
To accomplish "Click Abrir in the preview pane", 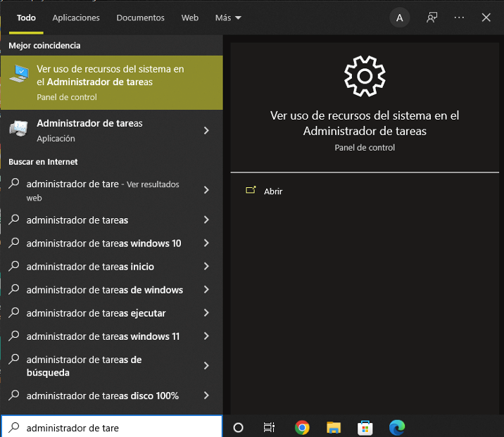I will pos(272,191).
